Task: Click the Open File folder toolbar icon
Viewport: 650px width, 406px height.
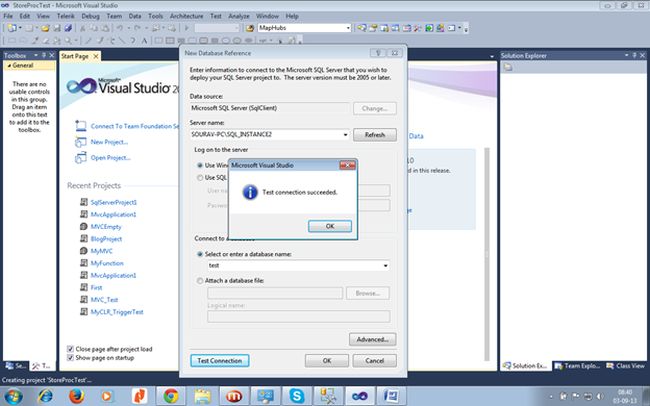Action: (x=45, y=28)
